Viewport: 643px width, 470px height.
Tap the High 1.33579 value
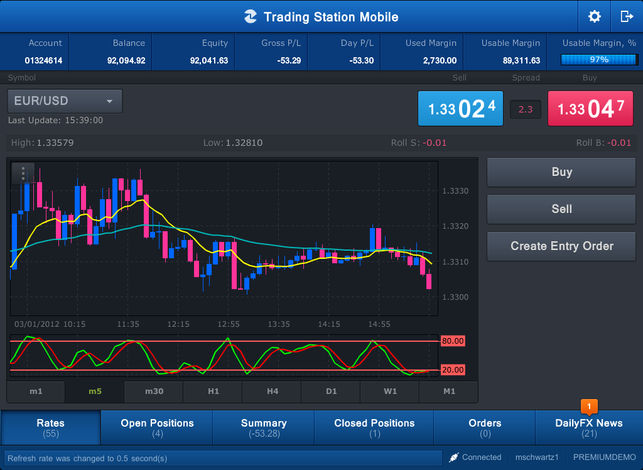pyautogui.click(x=55, y=143)
